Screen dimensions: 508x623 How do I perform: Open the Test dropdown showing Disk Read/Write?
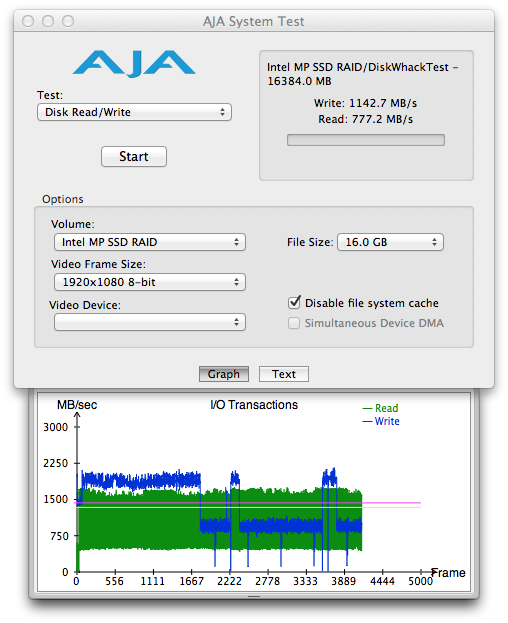point(134,112)
